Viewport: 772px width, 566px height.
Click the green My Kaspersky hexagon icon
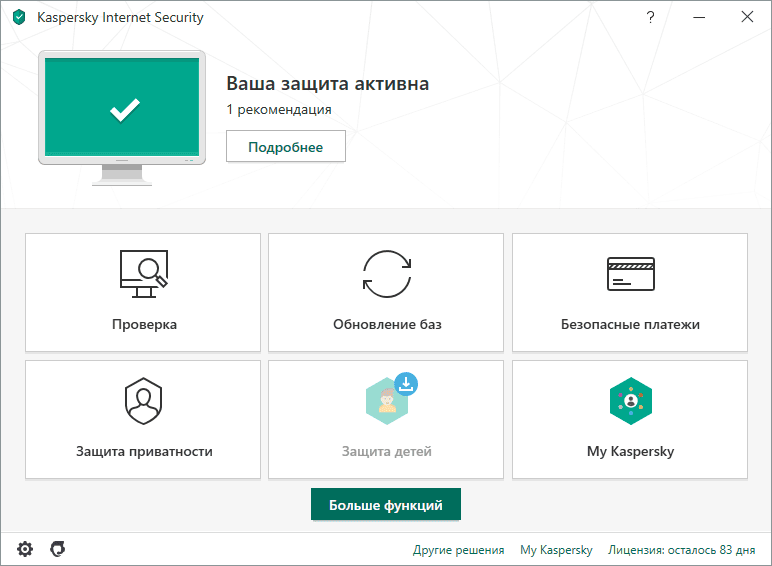[631, 401]
